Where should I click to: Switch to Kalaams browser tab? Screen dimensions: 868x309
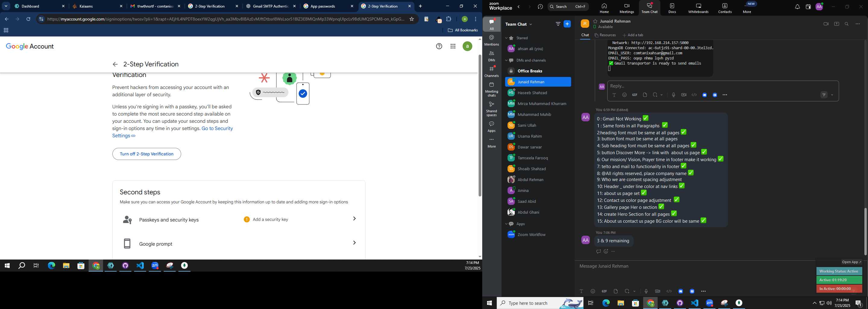click(97, 6)
